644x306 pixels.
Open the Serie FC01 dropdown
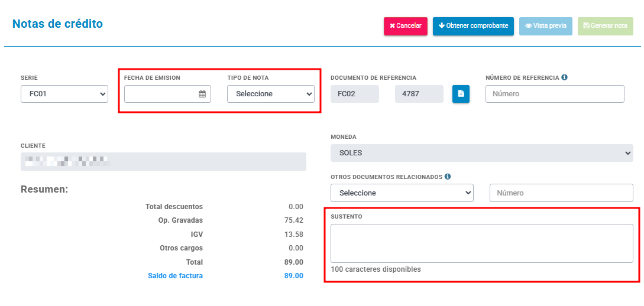pyautogui.click(x=64, y=94)
